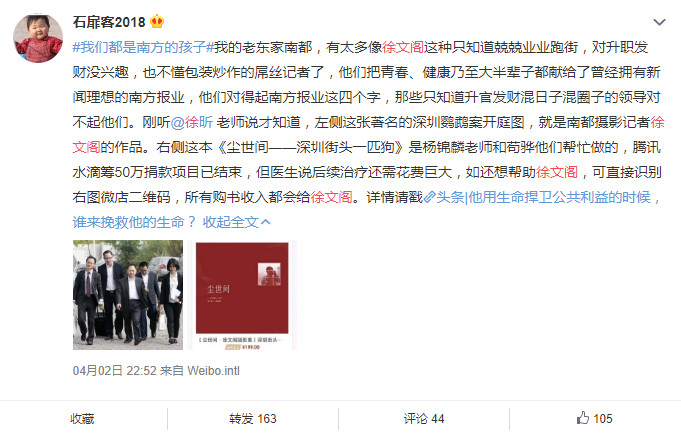Click the post timestamp 04月02日 22:52
The width and height of the screenshot is (681, 439).
tap(114, 371)
